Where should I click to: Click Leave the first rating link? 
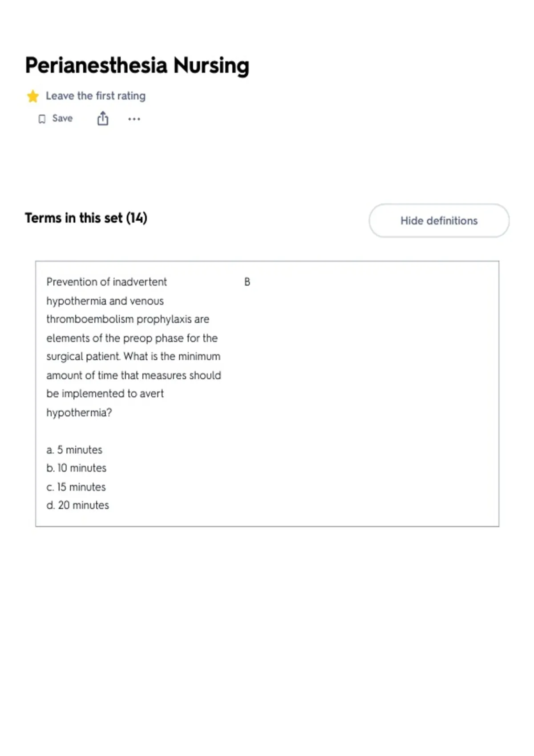(x=96, y=96)
